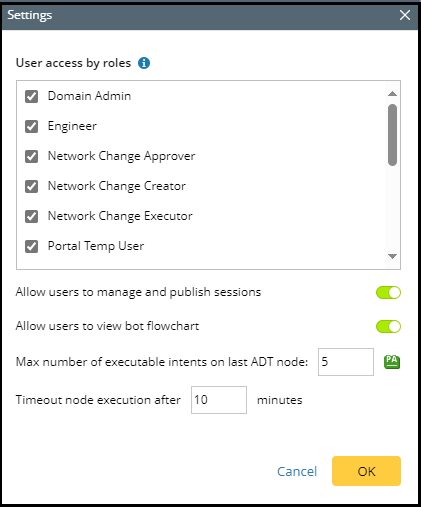The height and width of the screenshot is (507, 421).
Task: Select the Network Change Approver label
Action: coord(121,156)
